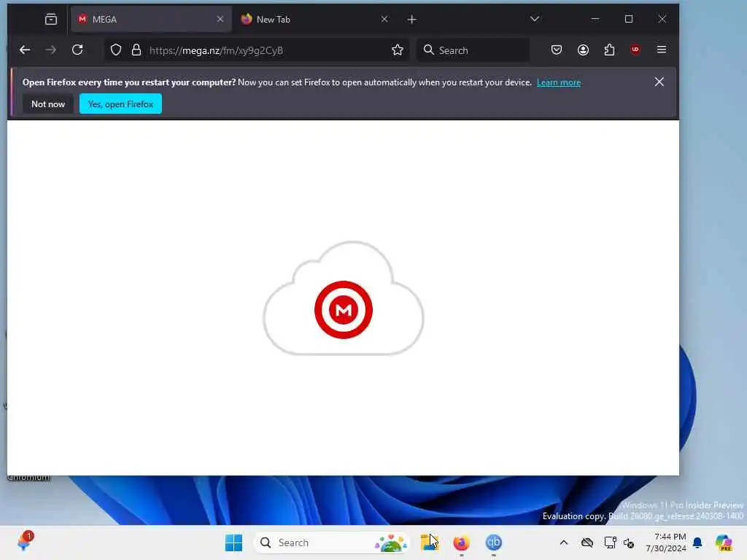Open notifications bell icon
Viewport: 747px width, 560px height.
[x=697, y=542]
